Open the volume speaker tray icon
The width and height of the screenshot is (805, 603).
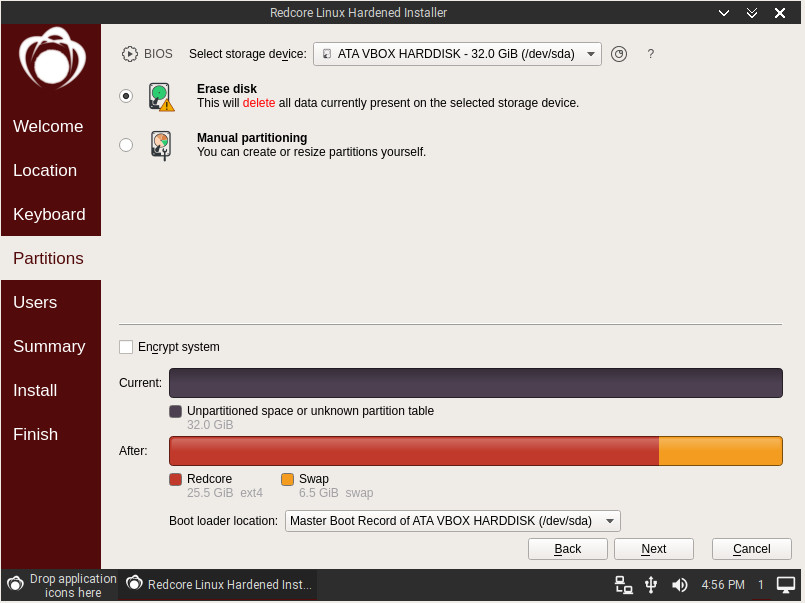pyautogui.click(x=680, y=585)
